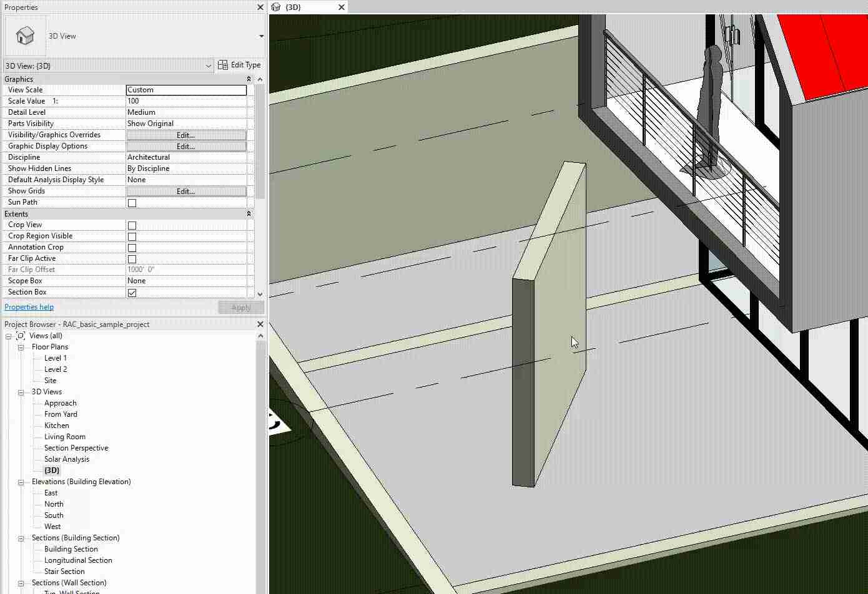868x594 pixels.
Task: Collapse the Elevations (Building Elevation) node
Action: tap(21, 482)
